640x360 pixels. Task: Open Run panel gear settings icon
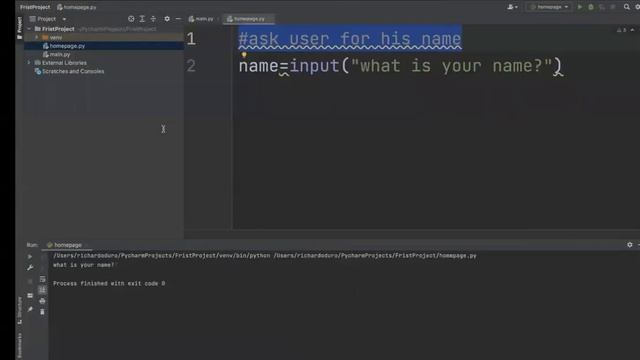630,244
